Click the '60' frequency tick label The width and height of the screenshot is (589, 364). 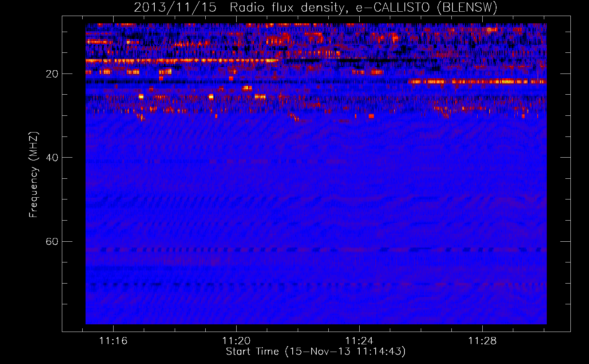[52, 241]
